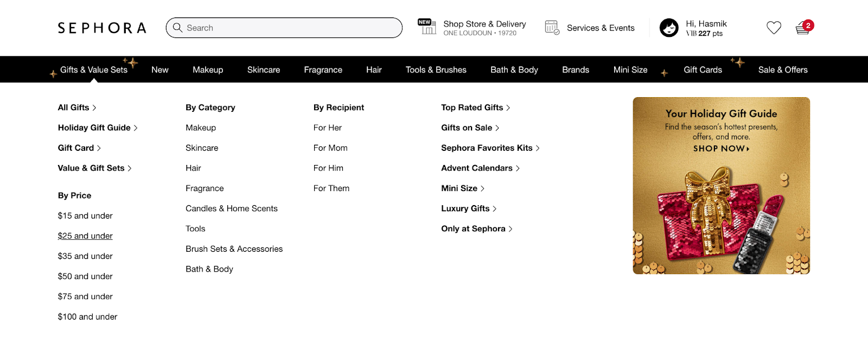Viewport: 868px width, 337px height.
Task: Click the By Category heading
Action: click(210, 107)
